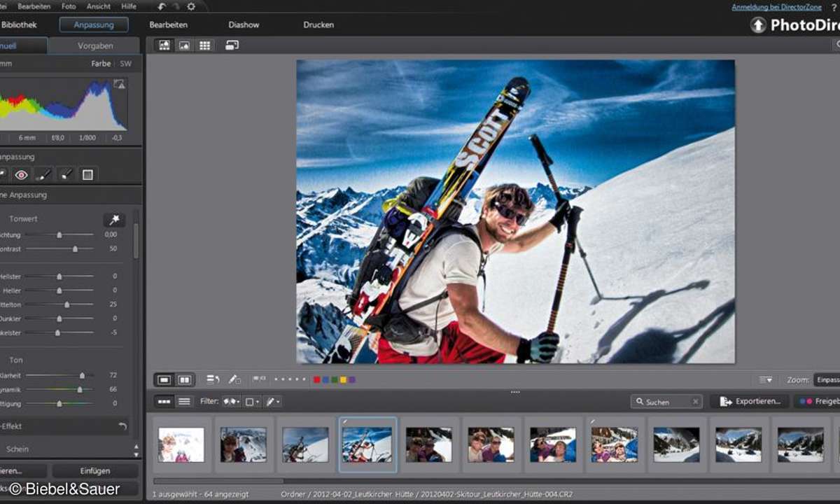Switch filmstrip to thumbnail view

click(x=164, y=402)
